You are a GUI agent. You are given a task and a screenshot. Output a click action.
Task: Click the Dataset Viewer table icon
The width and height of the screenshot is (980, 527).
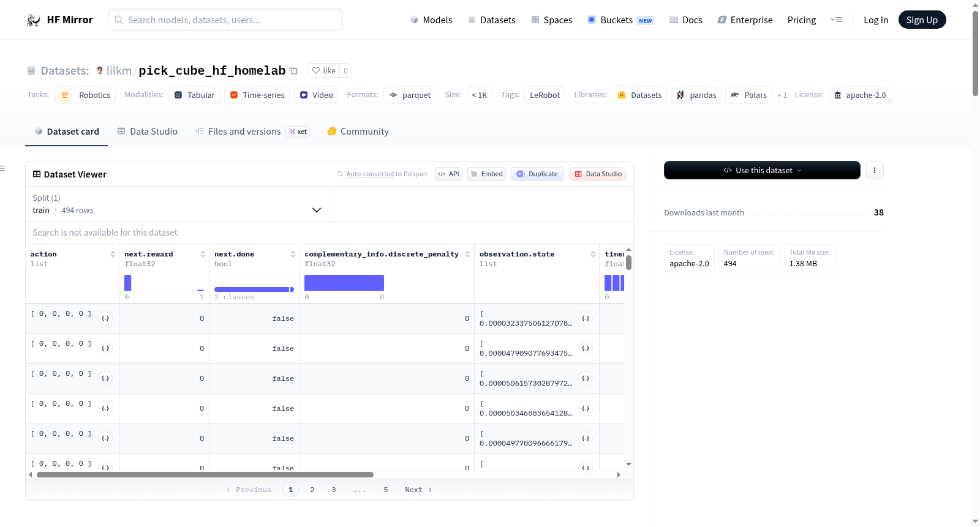tap(37, 174)
